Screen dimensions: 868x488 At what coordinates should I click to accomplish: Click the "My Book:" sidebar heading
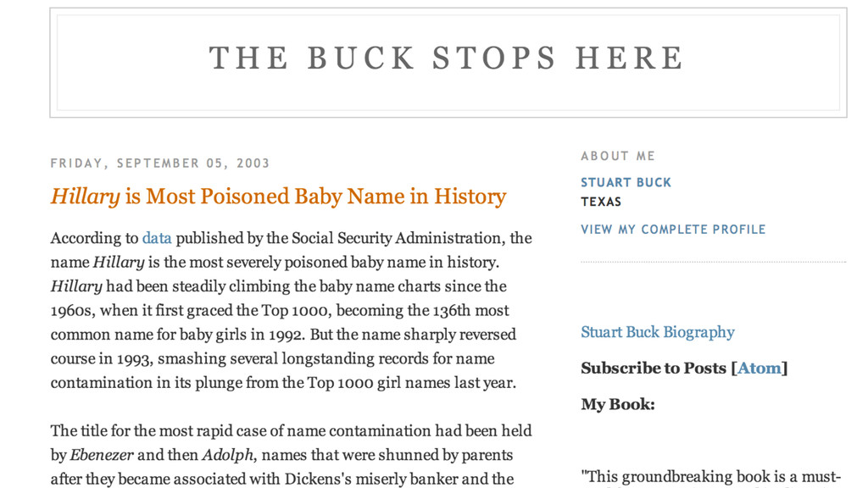point(618,404)
